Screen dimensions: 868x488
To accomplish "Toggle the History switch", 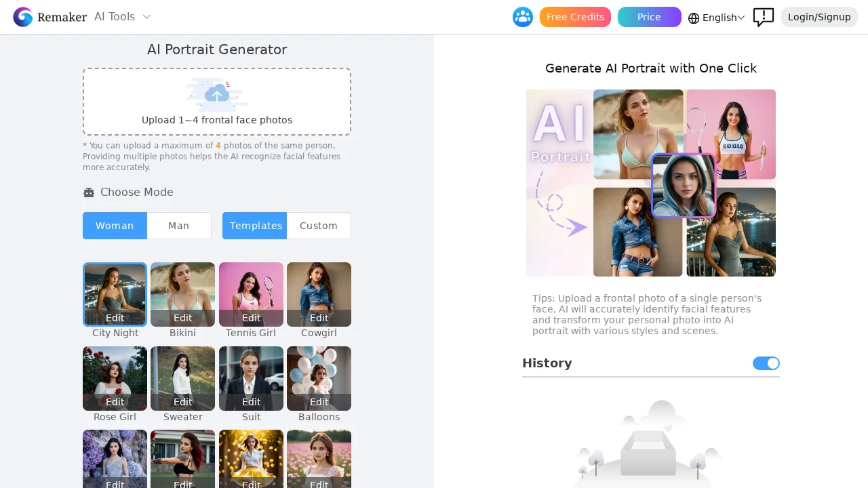I will [x=766, y=363].
